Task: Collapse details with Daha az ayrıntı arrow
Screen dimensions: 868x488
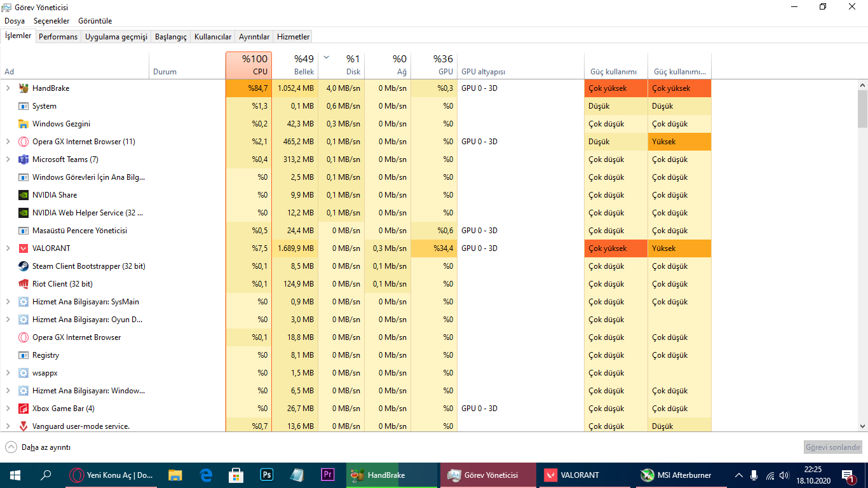Action: click(11, 447)
